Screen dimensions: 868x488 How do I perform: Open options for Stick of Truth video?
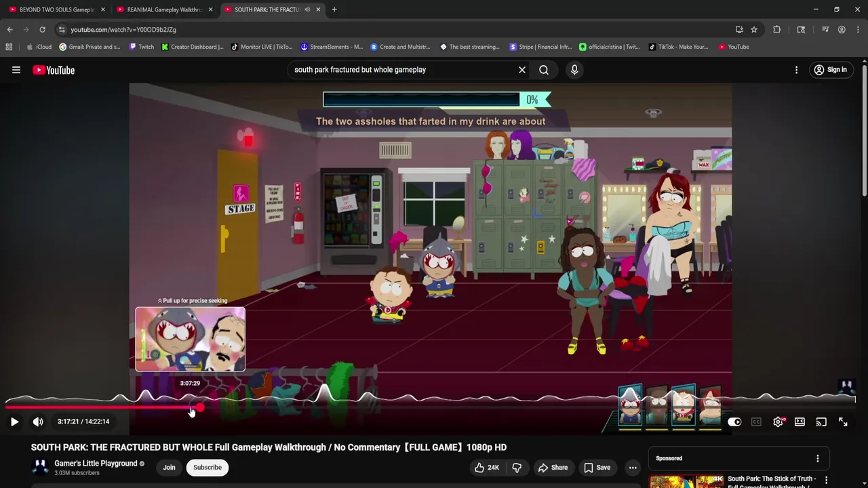click(826, 480)
